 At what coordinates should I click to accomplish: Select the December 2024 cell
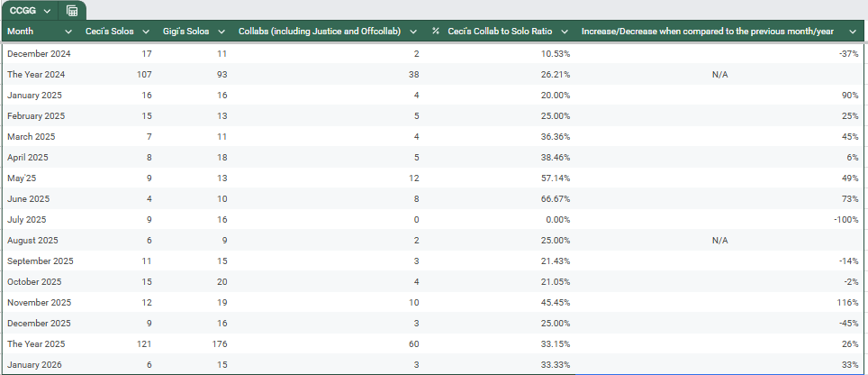39,54
